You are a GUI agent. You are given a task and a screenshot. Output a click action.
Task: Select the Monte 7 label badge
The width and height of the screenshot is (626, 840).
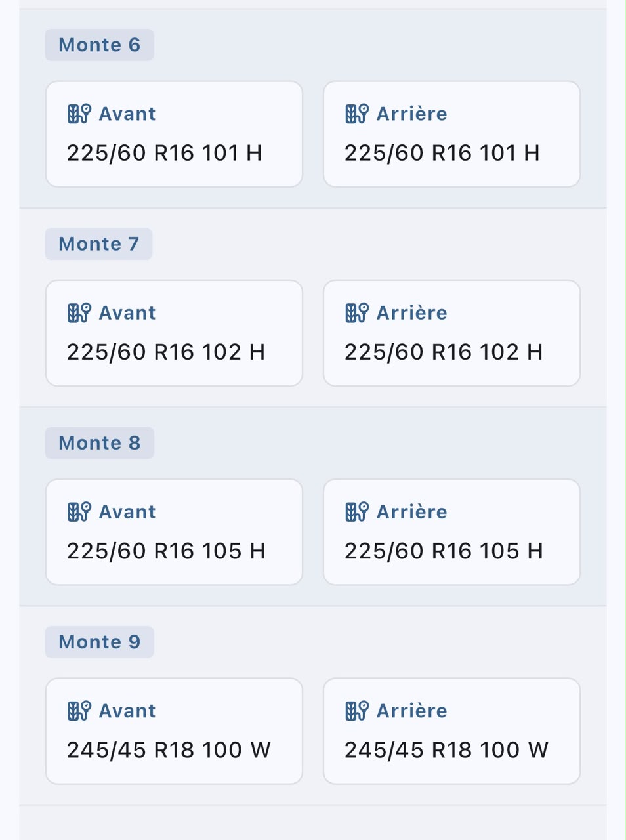pyautogui.click(x=99, y=243)
